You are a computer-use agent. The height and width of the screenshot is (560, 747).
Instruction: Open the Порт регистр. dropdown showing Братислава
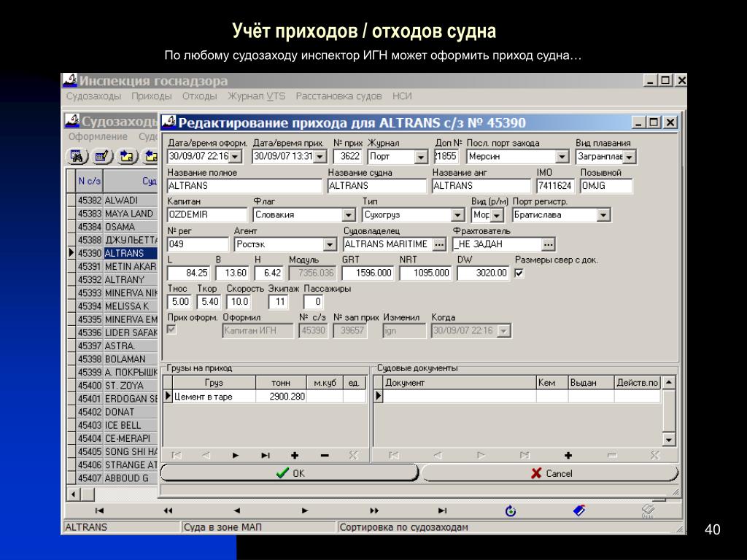(603, 215)
